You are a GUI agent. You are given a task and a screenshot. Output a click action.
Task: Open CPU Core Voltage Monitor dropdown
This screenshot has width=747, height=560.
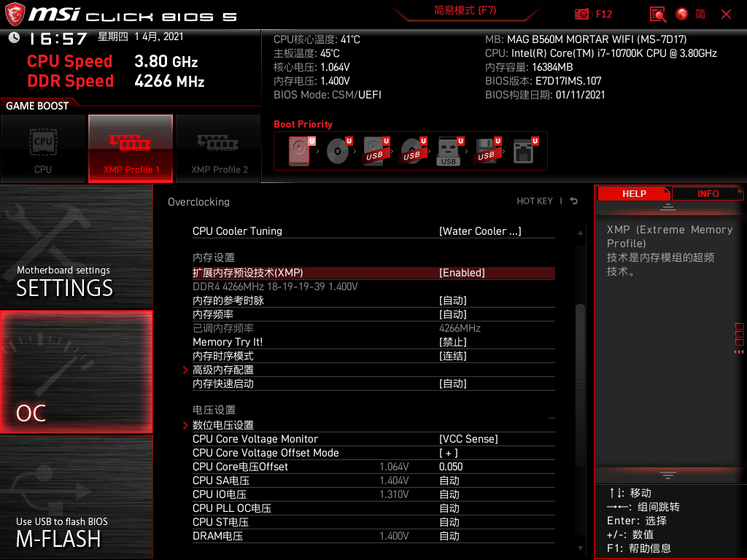pos(468,439)
